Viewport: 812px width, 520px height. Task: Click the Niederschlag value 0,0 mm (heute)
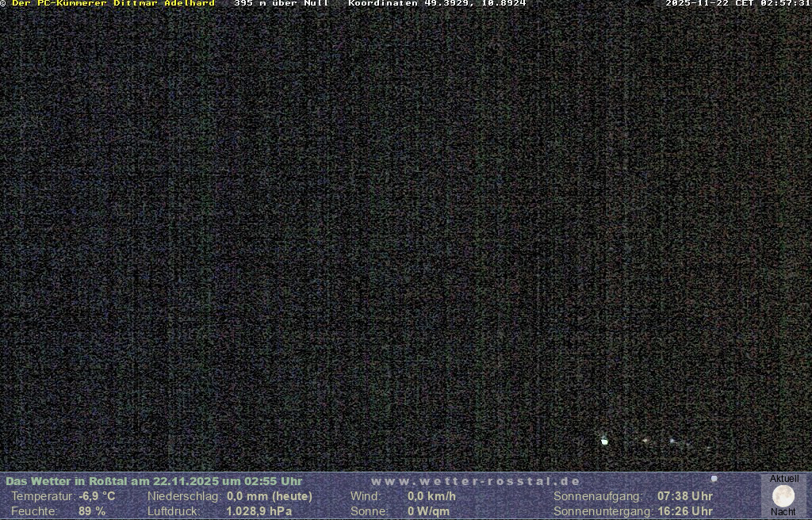(x=270, y=496)
